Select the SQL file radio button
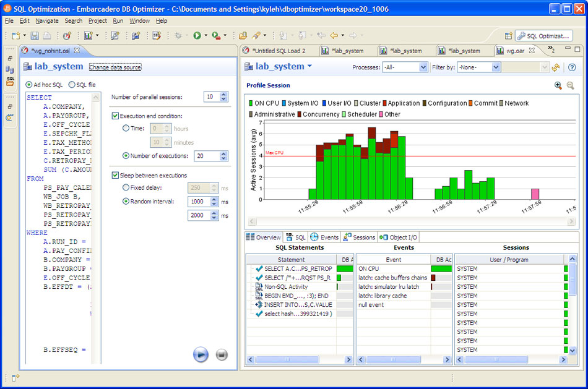The width and height of the screenshot is (588, 389). tap(72, 85)
